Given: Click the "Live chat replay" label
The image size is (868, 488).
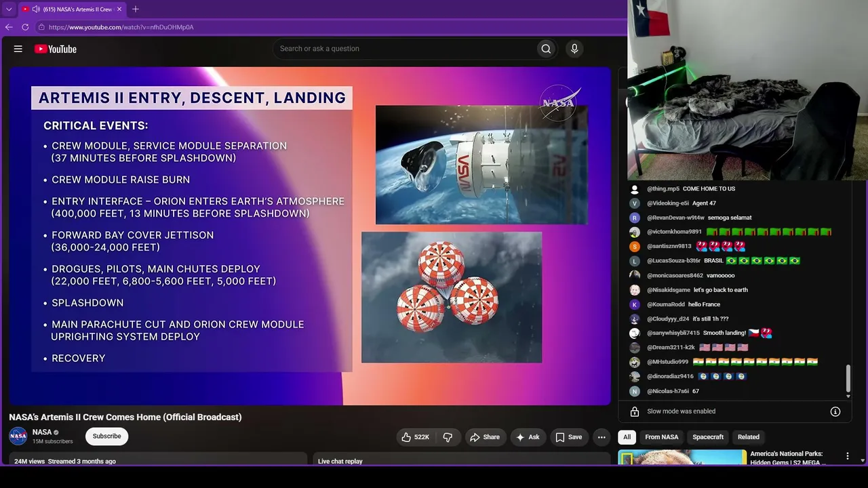Looking at the screenshot, I should click(x=340, y=462).
